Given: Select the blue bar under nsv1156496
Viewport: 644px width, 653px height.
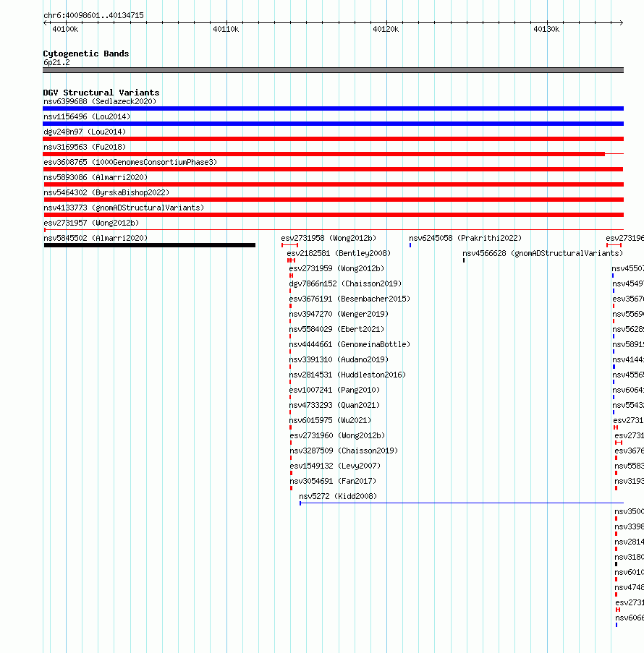Looking at the screenshot, I should [333, 124].
